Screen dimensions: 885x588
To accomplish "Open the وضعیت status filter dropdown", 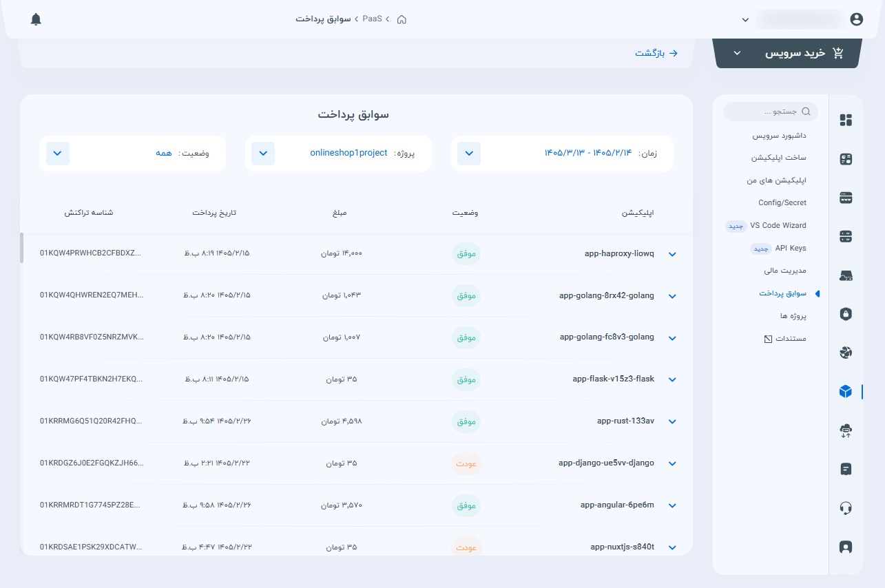I will 58,153.
